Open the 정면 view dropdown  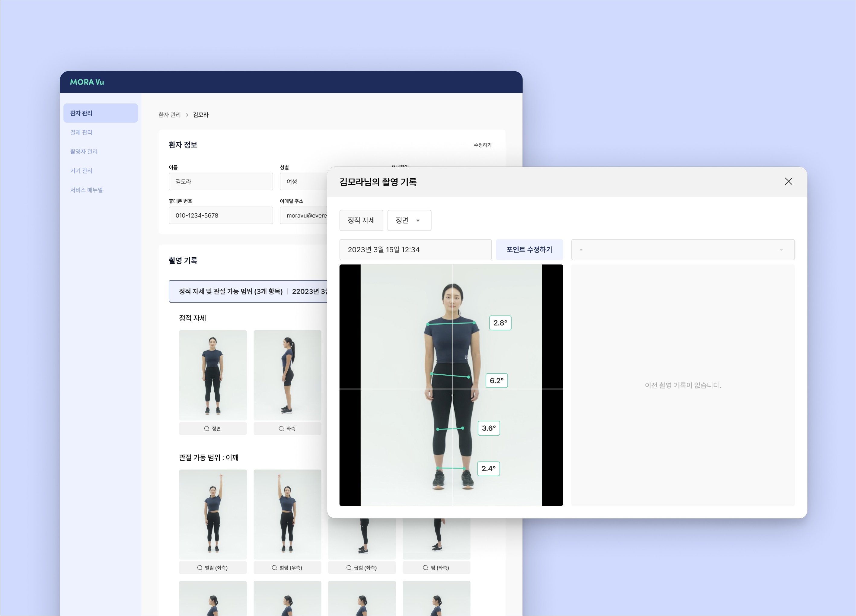pos(409,220)
